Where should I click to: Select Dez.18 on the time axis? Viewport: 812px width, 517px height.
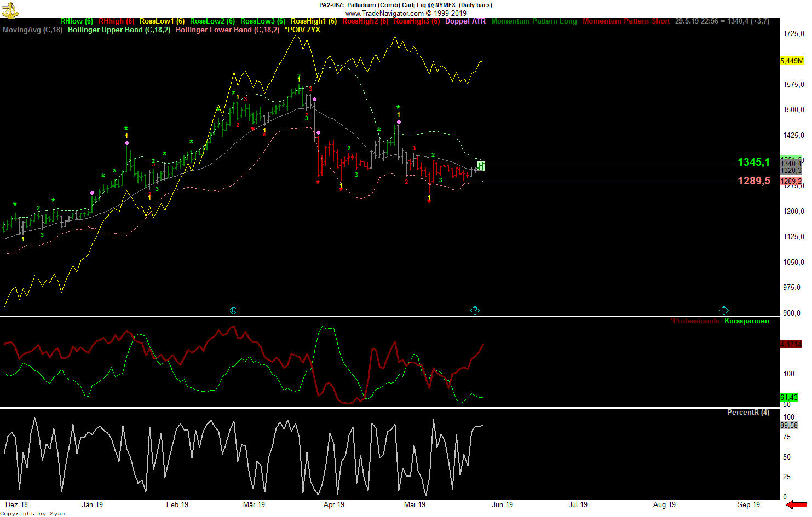(x=16, y=505)
